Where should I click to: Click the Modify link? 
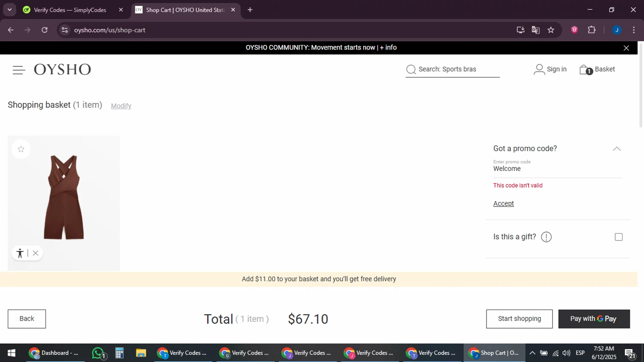[x=121, y=106]
